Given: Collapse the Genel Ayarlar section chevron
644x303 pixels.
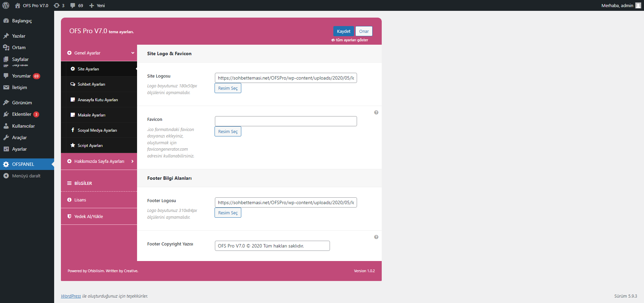Looking at the screenshot, I should 133,53.
